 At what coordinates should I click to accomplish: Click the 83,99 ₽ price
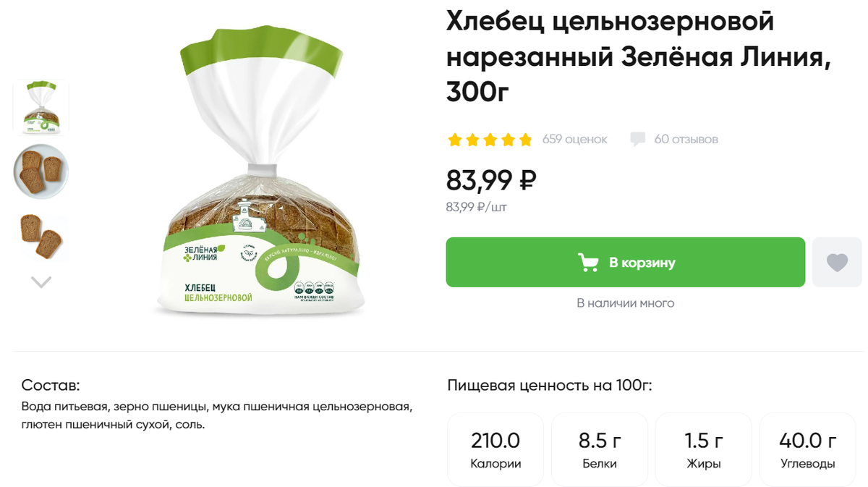coord(491,179)
